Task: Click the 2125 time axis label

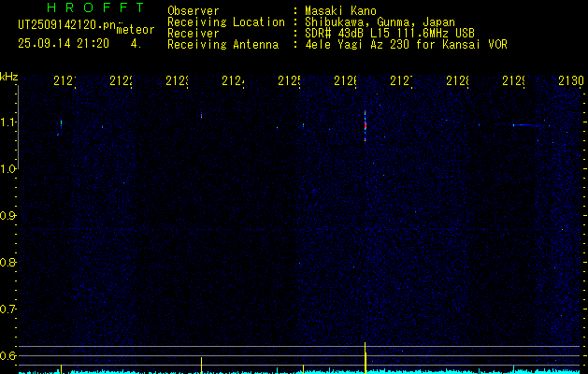Action: click(289, 80)
